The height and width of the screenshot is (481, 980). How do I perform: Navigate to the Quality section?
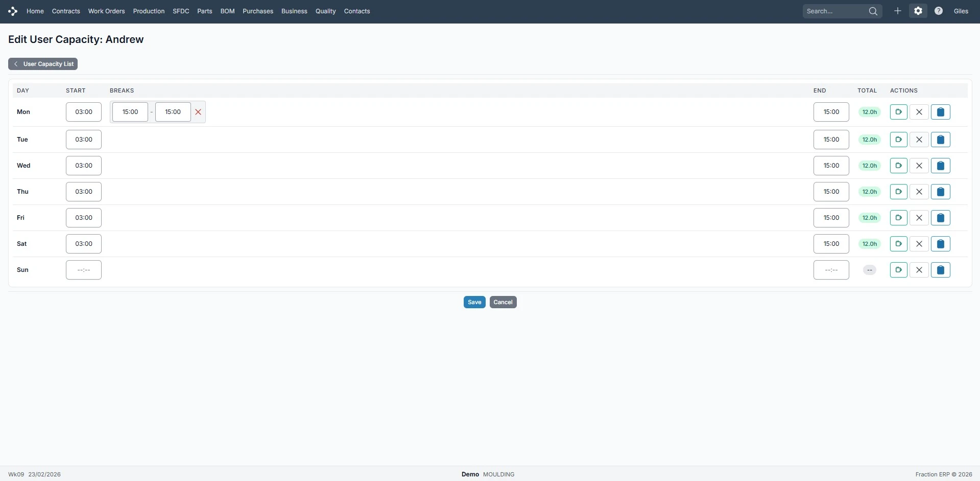(x=325, y=11)
